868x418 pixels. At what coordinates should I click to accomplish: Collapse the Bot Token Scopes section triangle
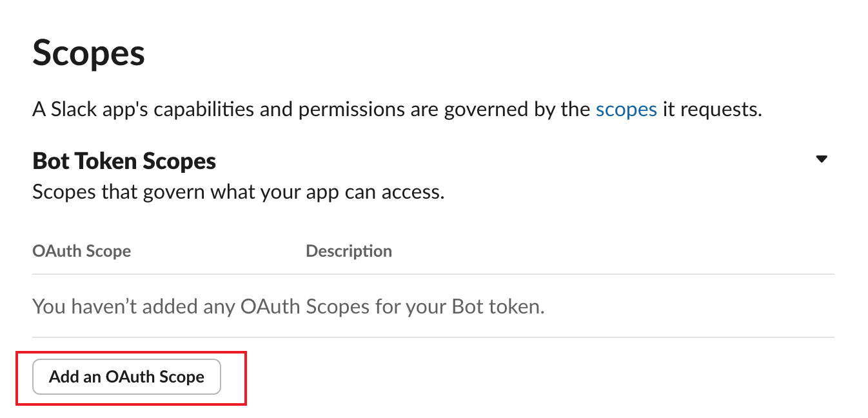click(x=821, y=159)
